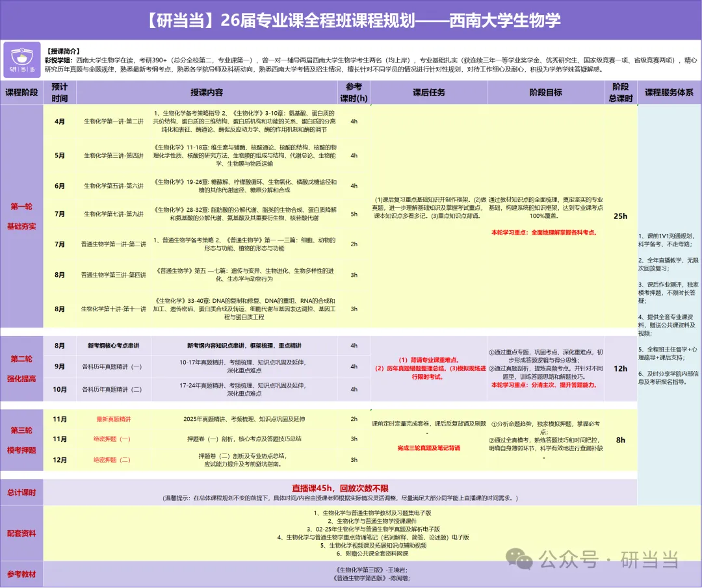Click the 研当当 logo icon

[x=22, y=60]
